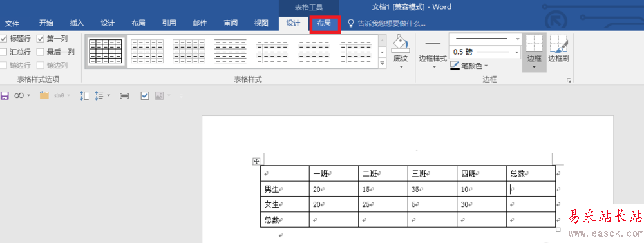The width and height of the screenshot is (644, 243).
Task: Switch to the 引用 References tab
Action: pos(169,23)
